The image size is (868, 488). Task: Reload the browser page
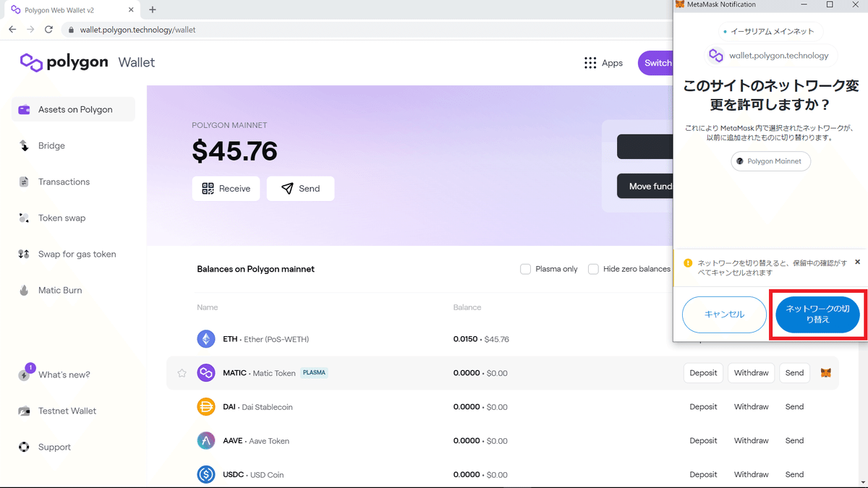pyautogui.click(x=48, y=30)
